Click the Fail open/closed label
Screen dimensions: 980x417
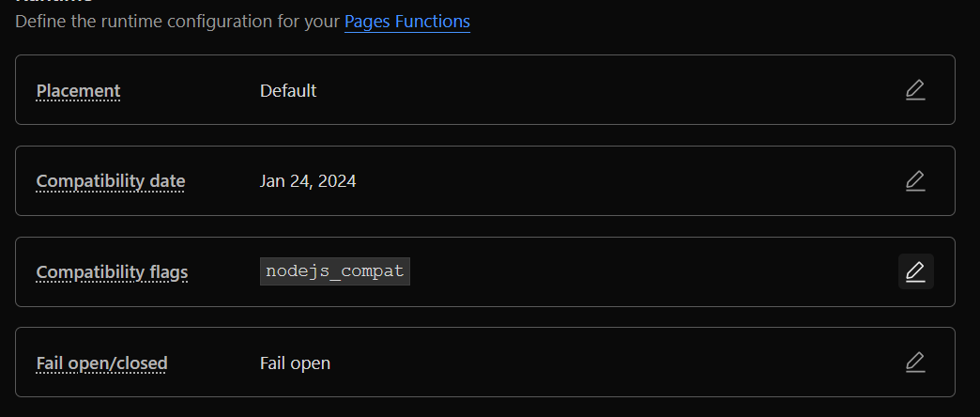101,363
